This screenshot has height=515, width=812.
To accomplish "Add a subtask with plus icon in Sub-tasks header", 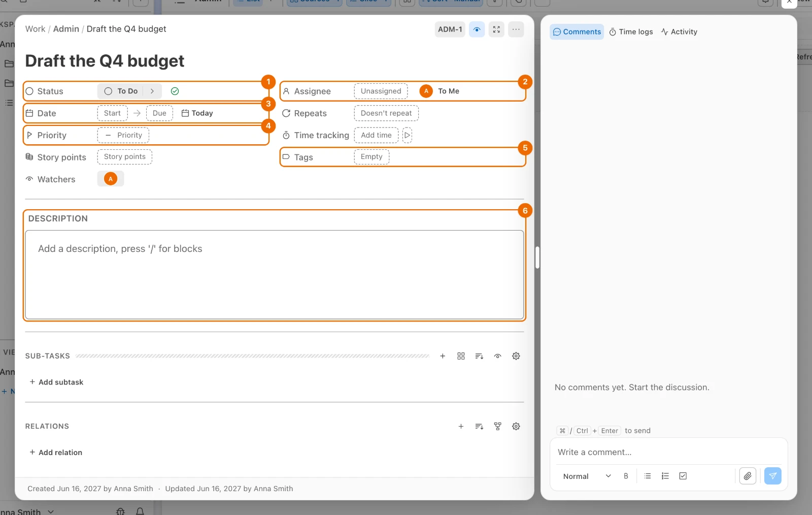I will click(443, 357).
